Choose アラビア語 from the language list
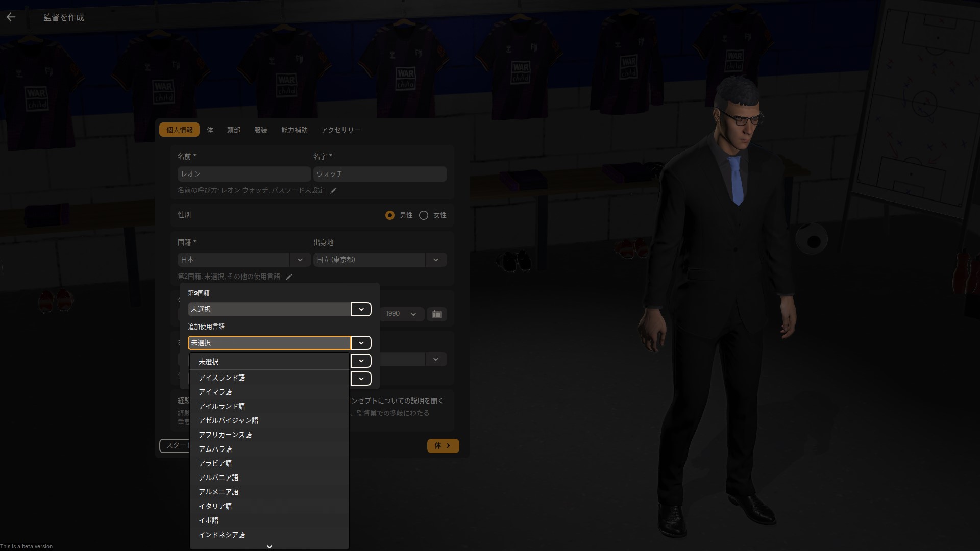980x551 pixels. (215, 463)
